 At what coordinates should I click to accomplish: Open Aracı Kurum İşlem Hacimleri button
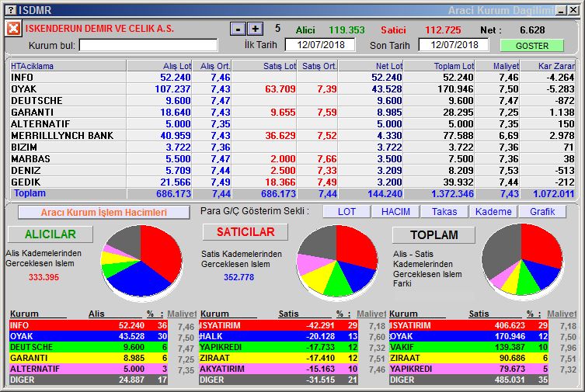coord(104,213)
